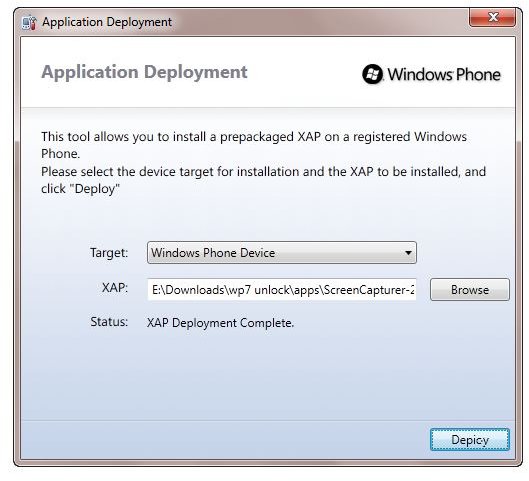Click the 'click "Deploy"' instruction line

click(80, 189)
